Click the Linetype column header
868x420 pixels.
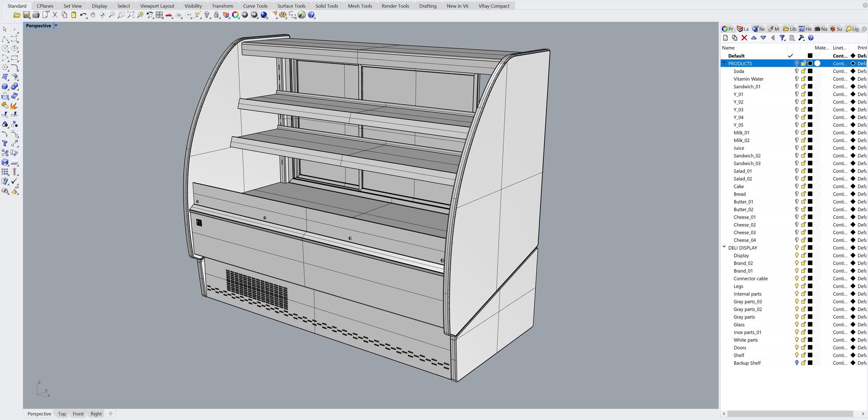pyautogui.click(x=840, y=48)
